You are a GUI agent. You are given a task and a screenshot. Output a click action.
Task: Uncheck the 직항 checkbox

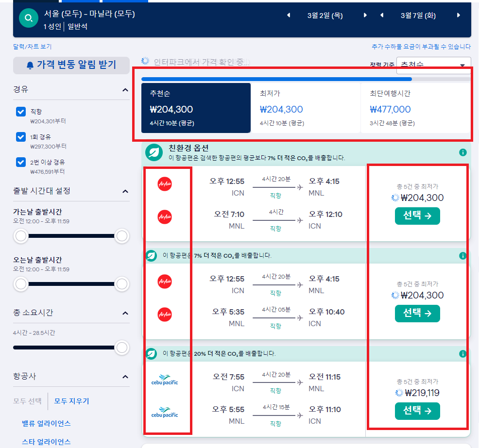tap(21, 112)
